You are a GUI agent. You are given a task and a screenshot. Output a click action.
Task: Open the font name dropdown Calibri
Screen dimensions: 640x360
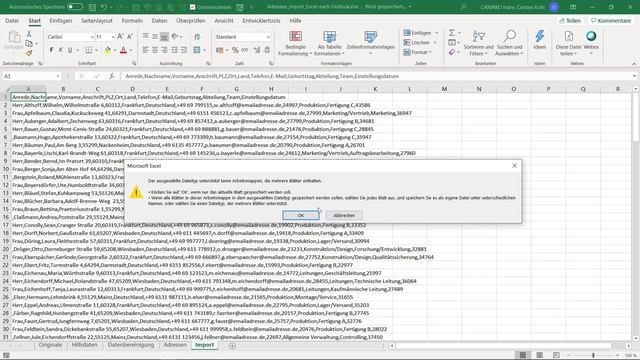tap(92, 37)
